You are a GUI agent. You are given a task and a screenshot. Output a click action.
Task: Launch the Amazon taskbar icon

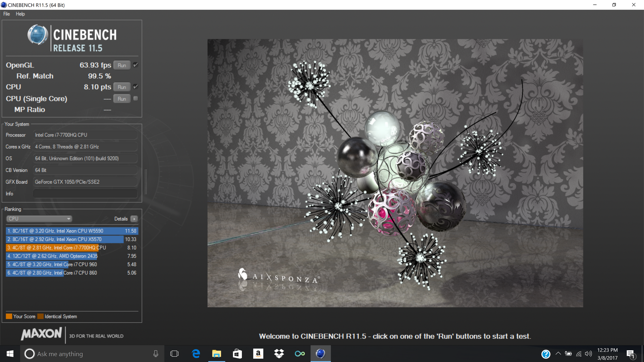258,354
